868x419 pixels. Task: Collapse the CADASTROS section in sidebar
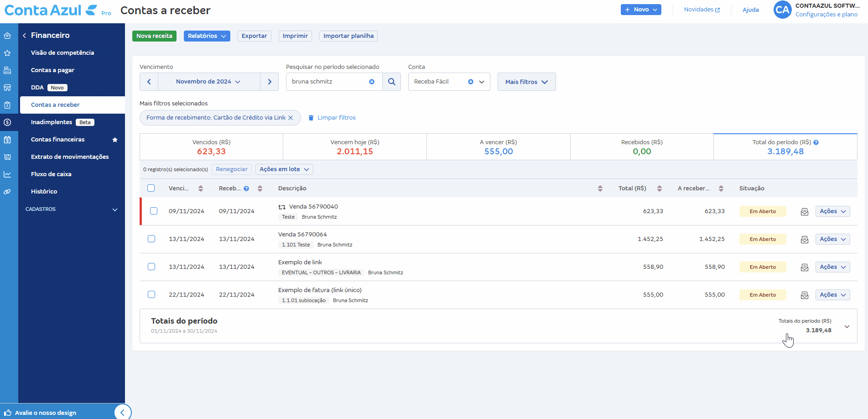tap(115, 209)
